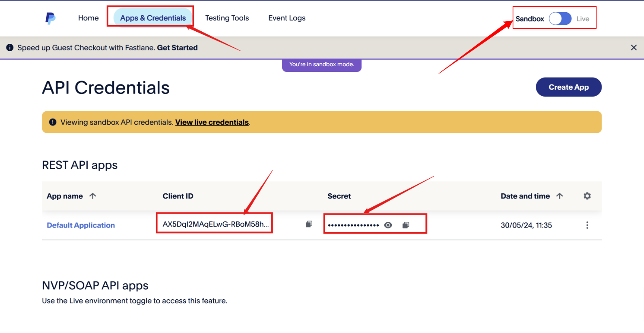Screen dimensions: 644x333
Task: Reveal the hidden Secret with eye icon
Action: 388,225
